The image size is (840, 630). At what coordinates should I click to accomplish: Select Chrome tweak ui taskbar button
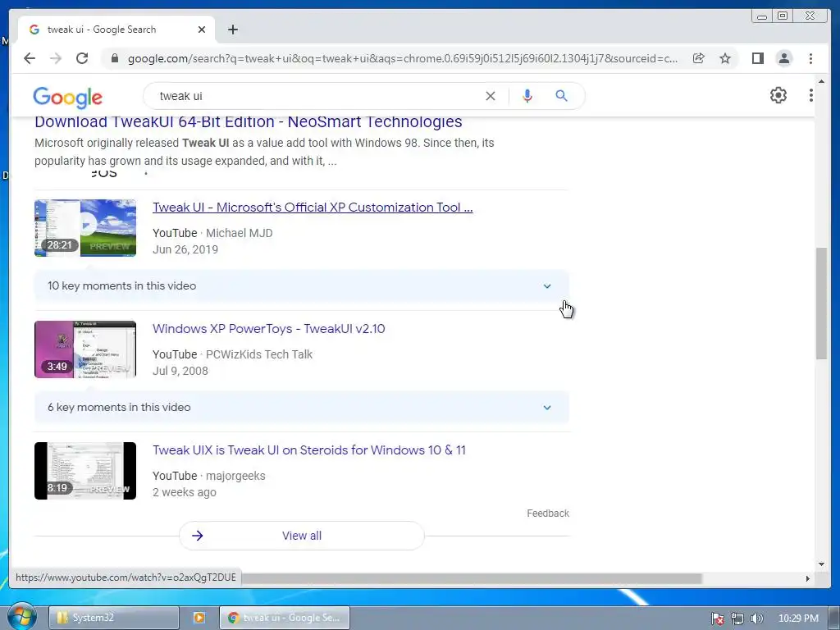pos(285,618)
